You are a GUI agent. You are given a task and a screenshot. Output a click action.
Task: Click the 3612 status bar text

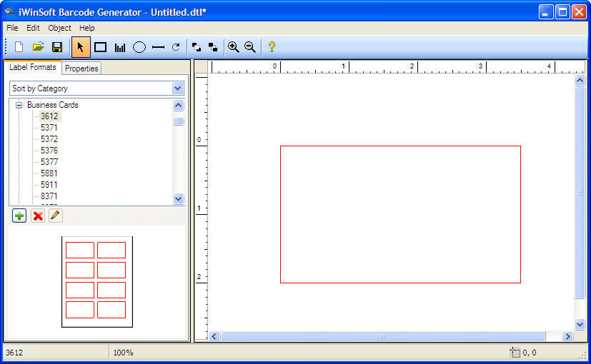(14, 353)
